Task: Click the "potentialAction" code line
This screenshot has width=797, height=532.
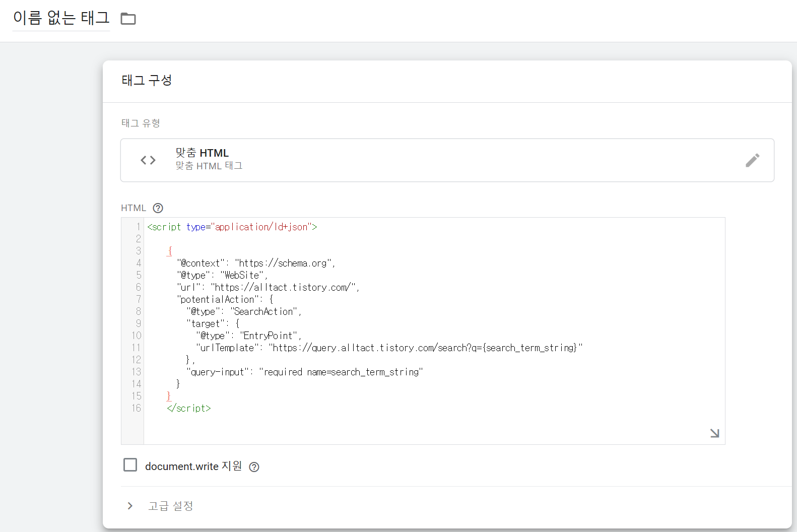Action: click(225, 300)
